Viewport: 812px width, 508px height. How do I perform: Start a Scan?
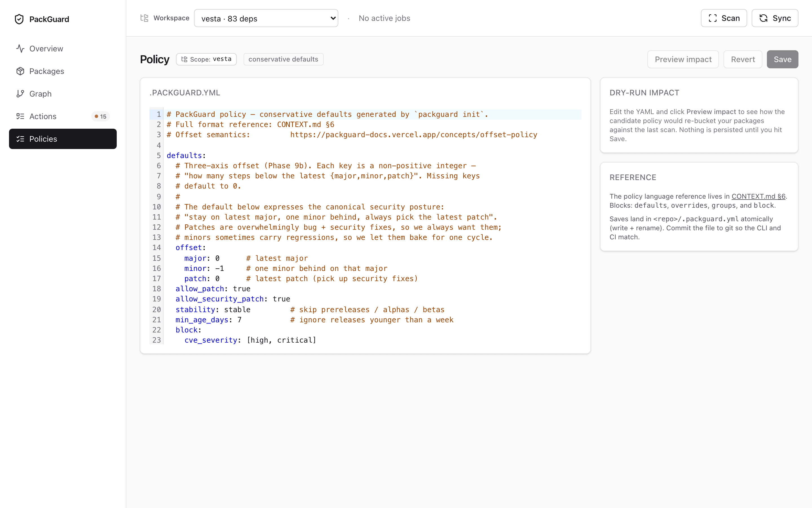pyautogui.click(x=724, y=18)
